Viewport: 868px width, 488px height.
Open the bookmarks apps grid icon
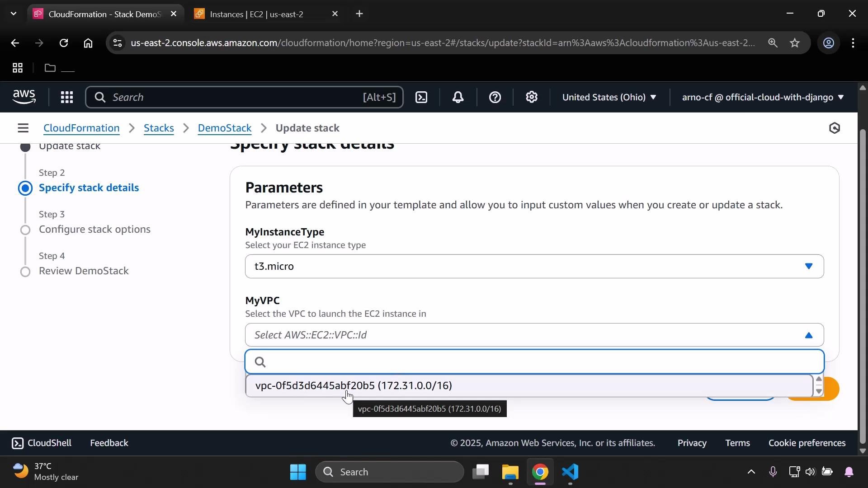click(x=18, y=68)
